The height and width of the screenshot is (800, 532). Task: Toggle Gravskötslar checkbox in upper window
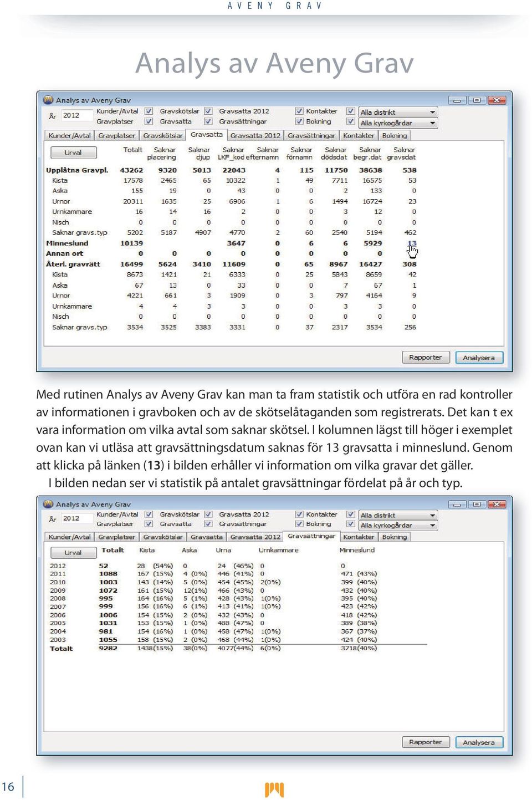(208, 111)
